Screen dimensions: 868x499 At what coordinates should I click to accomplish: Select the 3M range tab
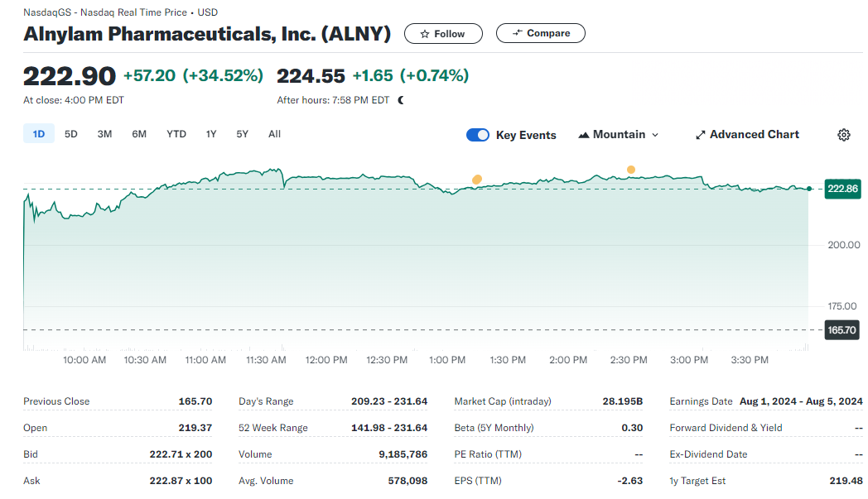coord(104,134)
